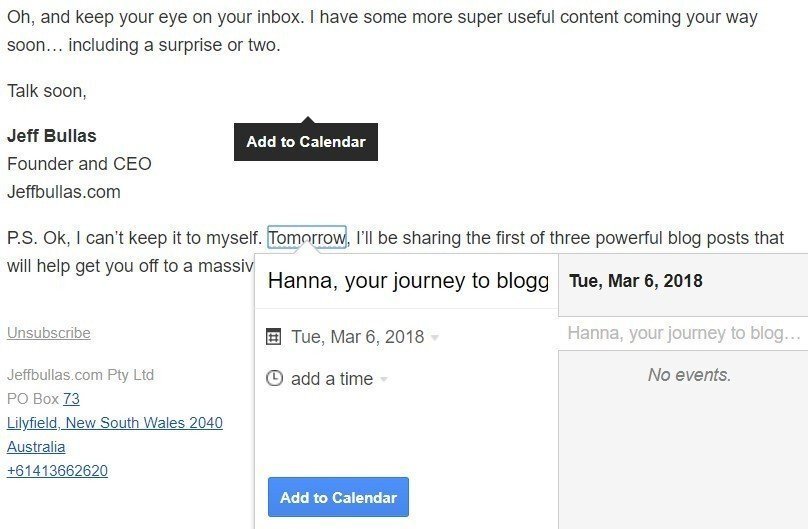
Task: Click the Australia link
Action: click(x=36, y=447)
